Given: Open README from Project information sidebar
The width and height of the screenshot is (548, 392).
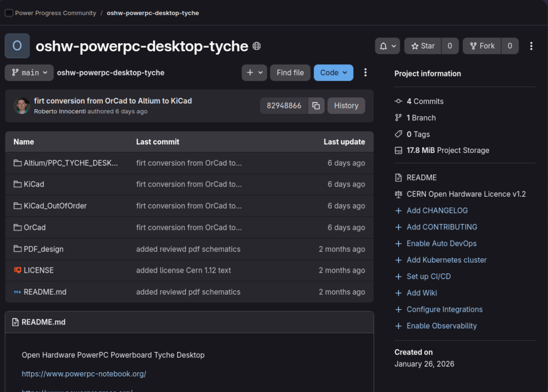Looking at the screenshot, I should [422, 178].
